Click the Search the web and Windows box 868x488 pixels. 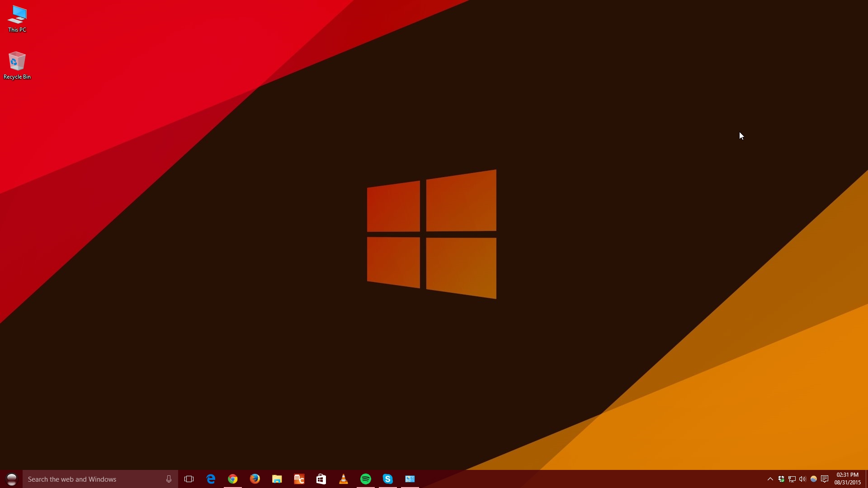(100, 479)
